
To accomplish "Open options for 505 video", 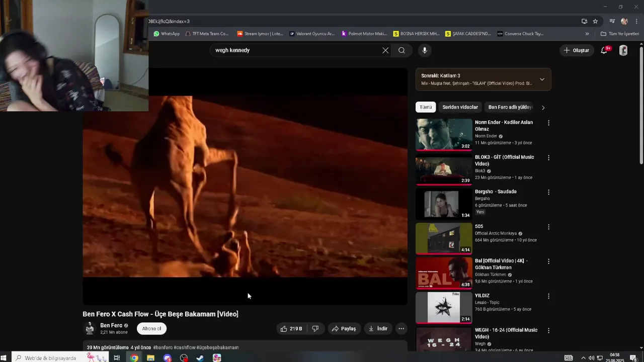I will pyautogui.click(x=548, y=227).
